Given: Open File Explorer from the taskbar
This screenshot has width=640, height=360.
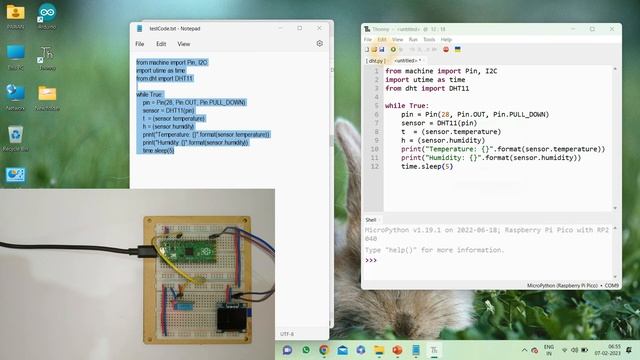Looking at the screenshot, I should [379, 350].
